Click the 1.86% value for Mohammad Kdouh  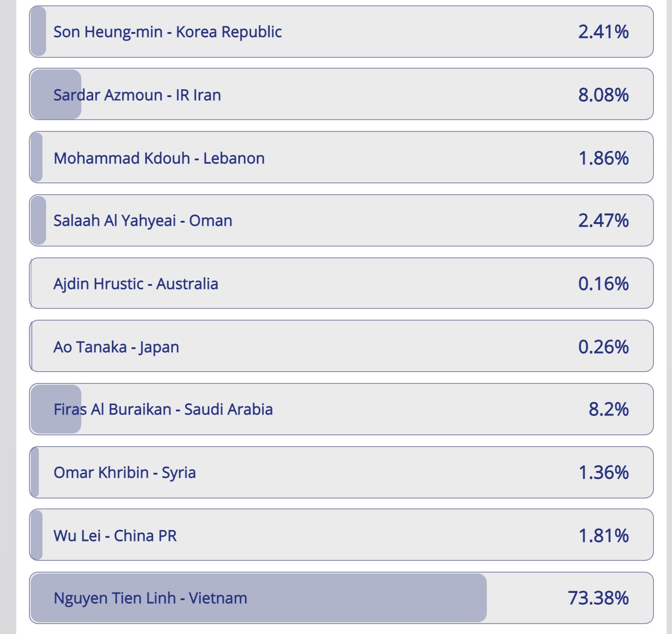[604, 158]
